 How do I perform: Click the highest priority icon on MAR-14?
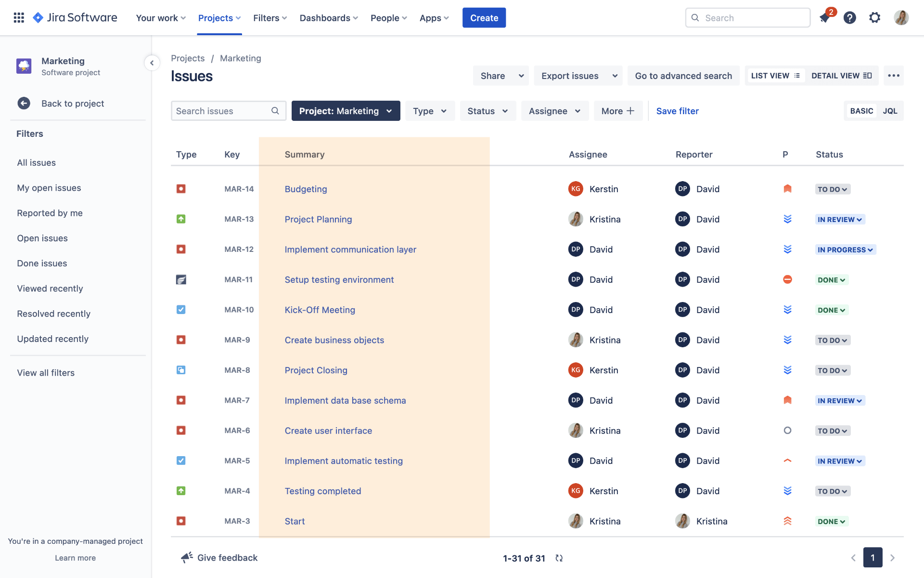(x=787, y=189)
